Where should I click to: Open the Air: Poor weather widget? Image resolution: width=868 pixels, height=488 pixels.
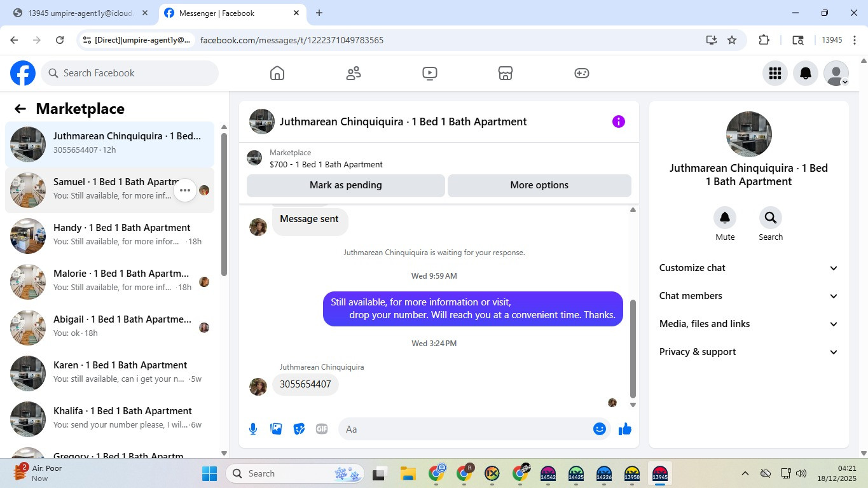[39, 473]
